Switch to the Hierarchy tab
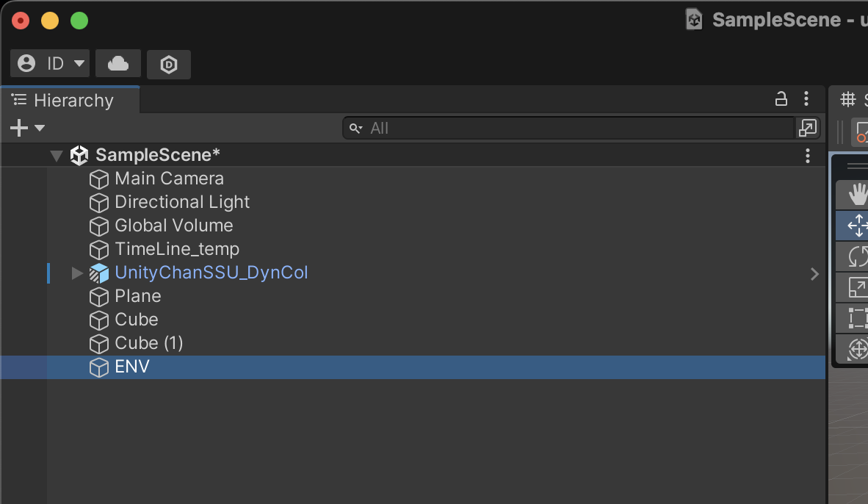This screenshot has width=868, height=504. pyautogui.click(x=70, y=100)
